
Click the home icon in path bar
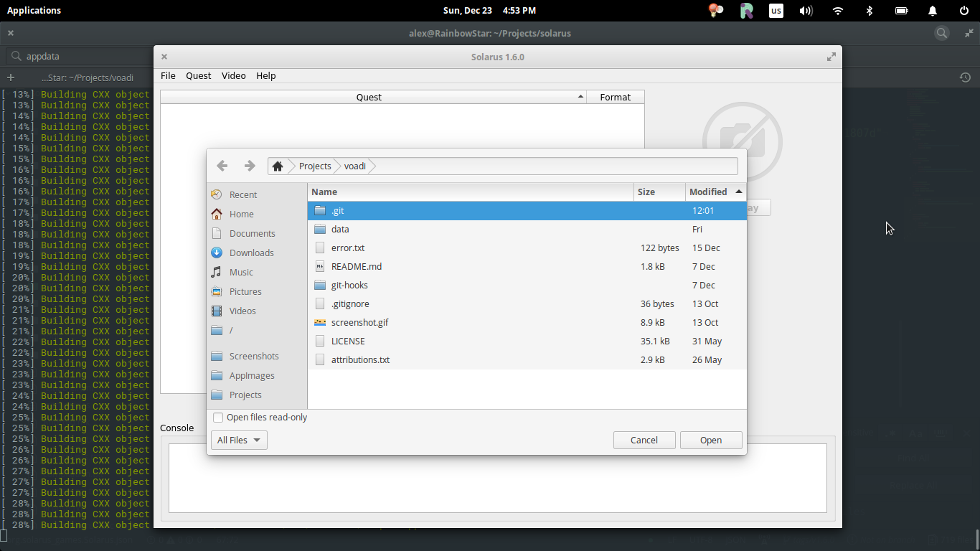278,166
